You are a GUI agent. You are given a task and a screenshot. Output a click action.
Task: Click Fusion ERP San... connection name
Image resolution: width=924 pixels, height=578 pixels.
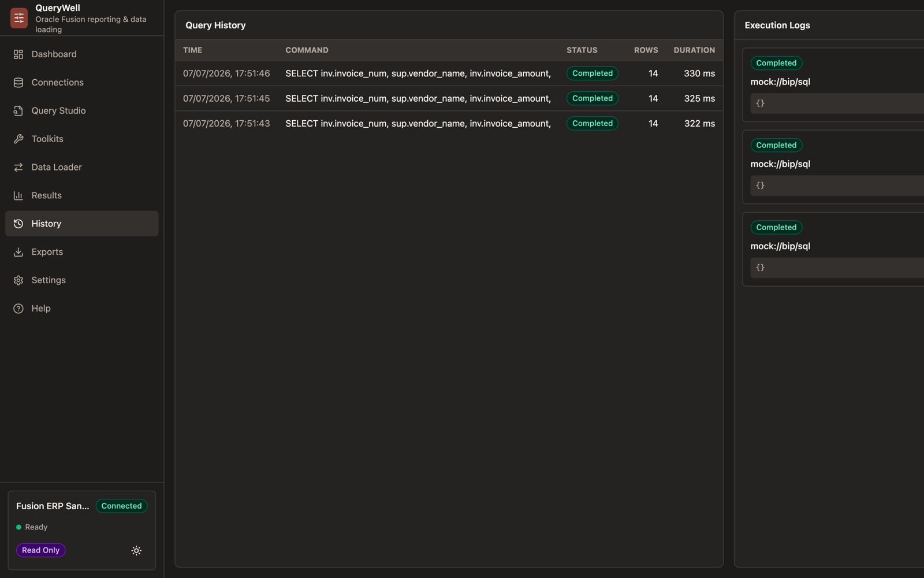(x=53, y=506)
